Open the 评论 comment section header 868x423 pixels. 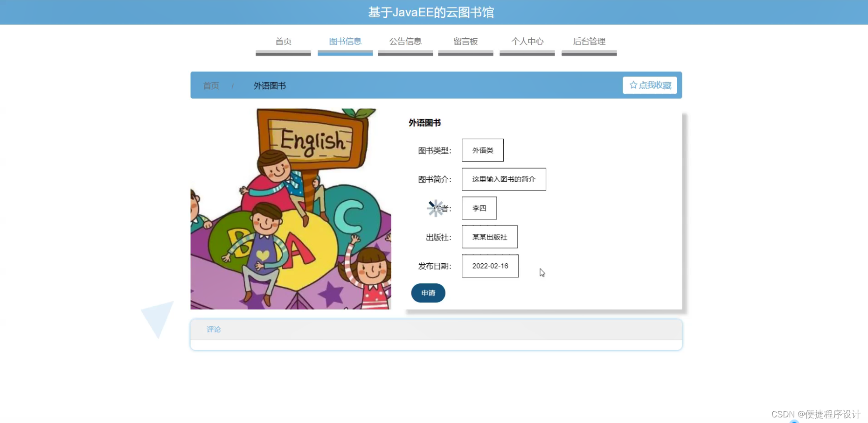point(214,329)
